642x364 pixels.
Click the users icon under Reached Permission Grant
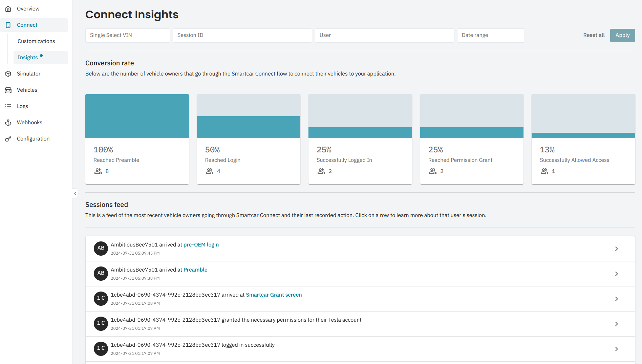tap(433, 171)
